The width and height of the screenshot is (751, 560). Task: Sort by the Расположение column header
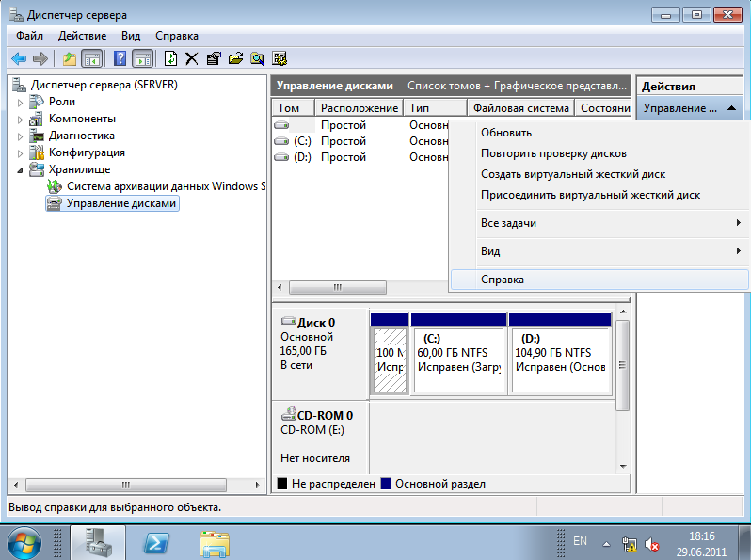[x=359, y=108]
